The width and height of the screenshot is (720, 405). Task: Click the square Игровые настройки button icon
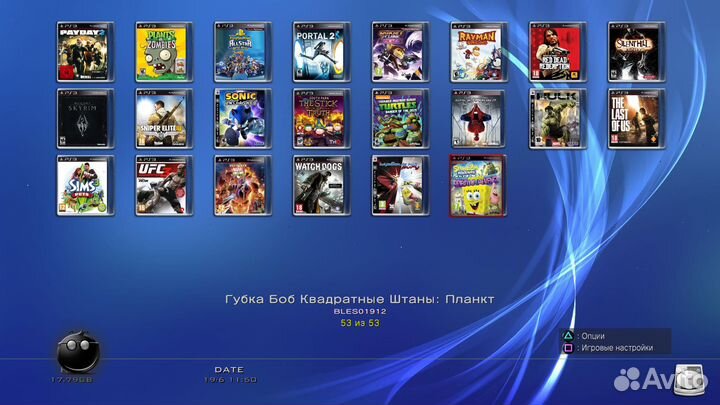pyautogui.click(x=568, y=348)
